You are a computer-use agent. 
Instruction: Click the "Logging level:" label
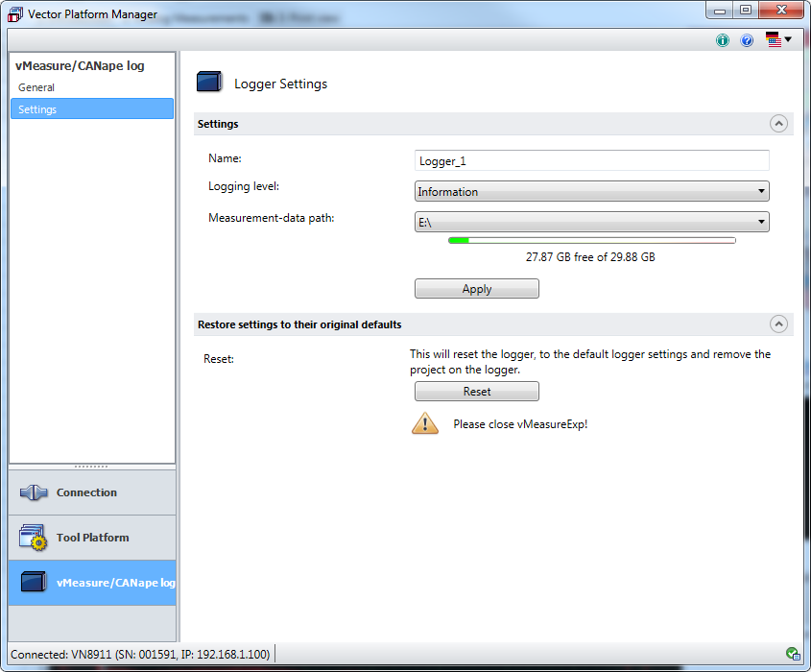click(x=244, y=186)
